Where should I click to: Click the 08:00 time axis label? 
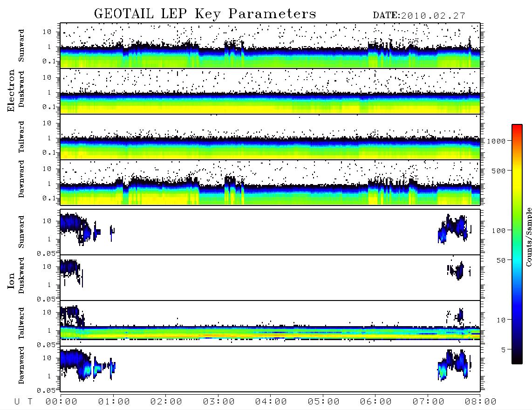pyautogui.click(x=481, y=402)
